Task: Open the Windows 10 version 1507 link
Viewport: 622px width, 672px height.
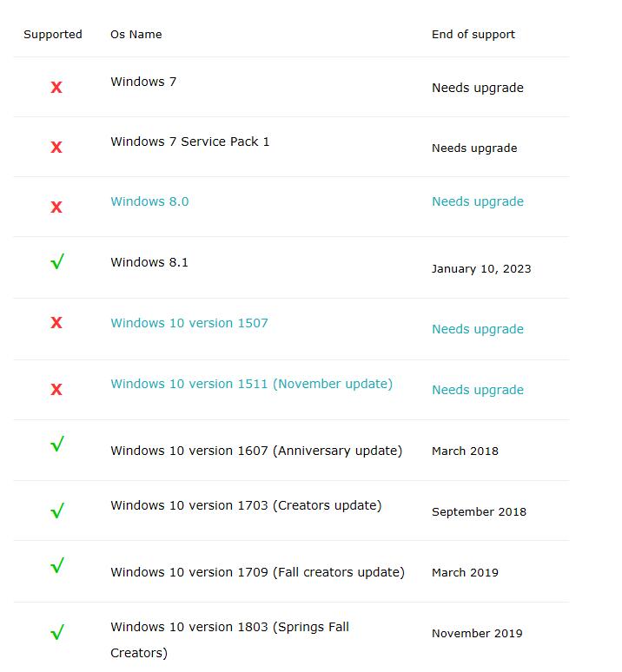Action: [x=189, y=323]
